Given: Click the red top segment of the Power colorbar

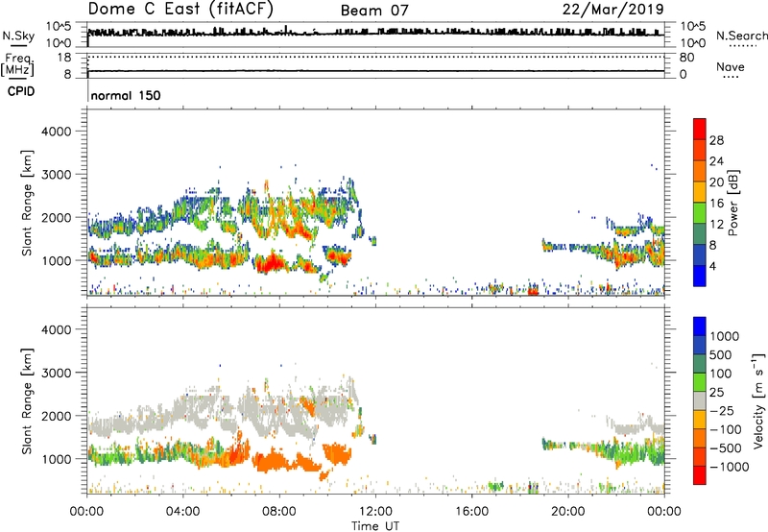Looking at the screenshot, I should [x=700, y=129].
